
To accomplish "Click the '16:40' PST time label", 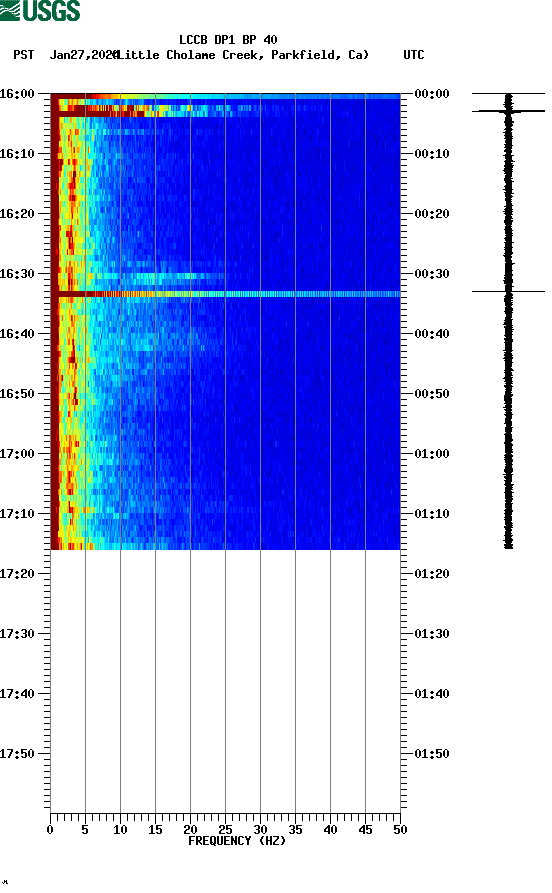I will 17,334.
